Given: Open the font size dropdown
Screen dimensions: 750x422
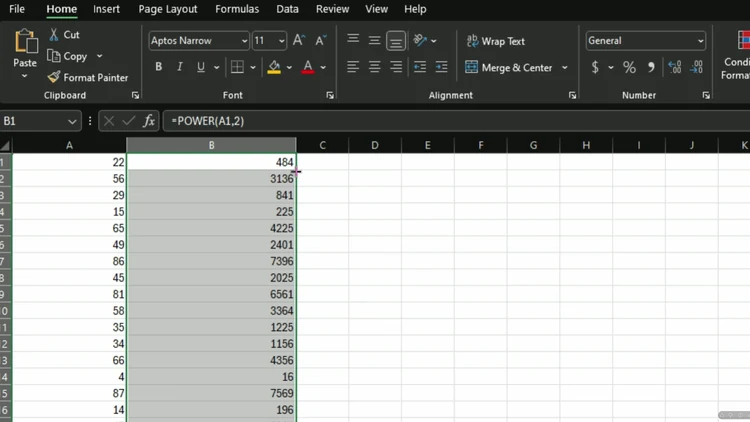Looking at the screenshot, I should [281, 41].
